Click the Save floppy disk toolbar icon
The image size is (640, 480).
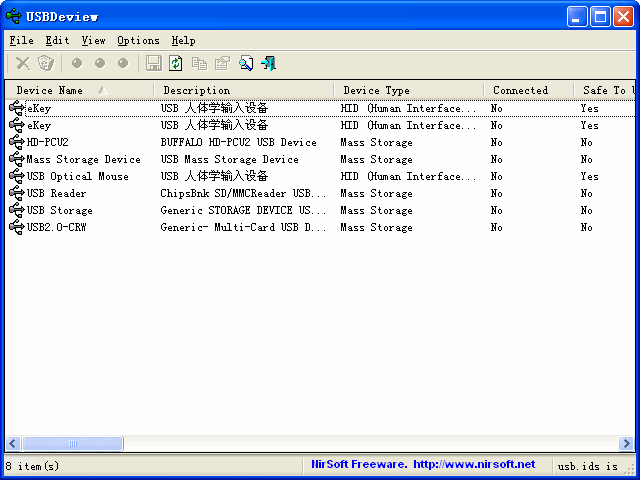(154, 63)
